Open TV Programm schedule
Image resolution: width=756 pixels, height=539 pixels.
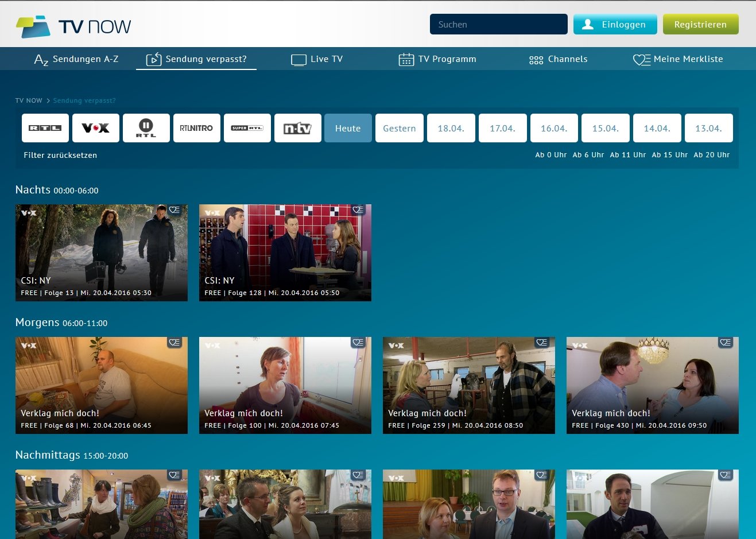(x=437, y=59)
